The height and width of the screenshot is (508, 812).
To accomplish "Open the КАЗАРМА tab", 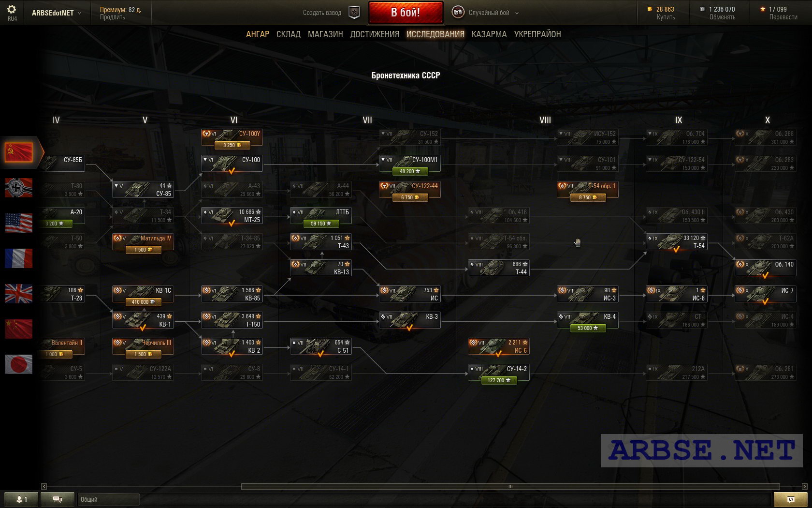I will (x=489, y=34).
